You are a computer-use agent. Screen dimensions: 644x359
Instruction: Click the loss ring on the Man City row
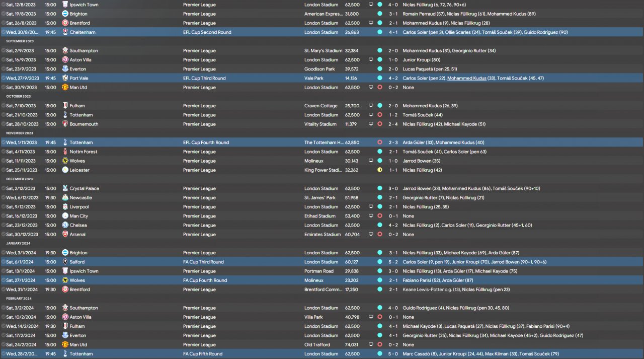click(x=380, y=216)
